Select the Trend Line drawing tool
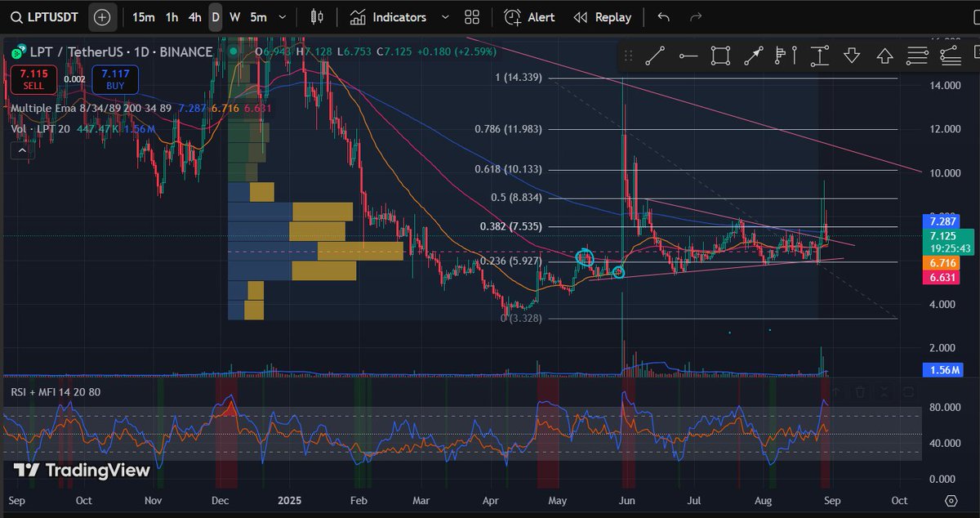 655,56
